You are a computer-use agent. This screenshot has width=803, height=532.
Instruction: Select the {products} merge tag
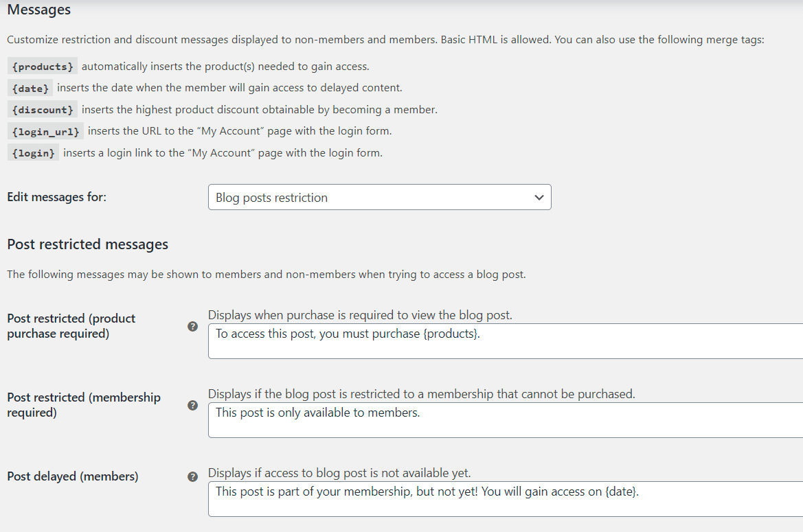[x=42, y=66]
